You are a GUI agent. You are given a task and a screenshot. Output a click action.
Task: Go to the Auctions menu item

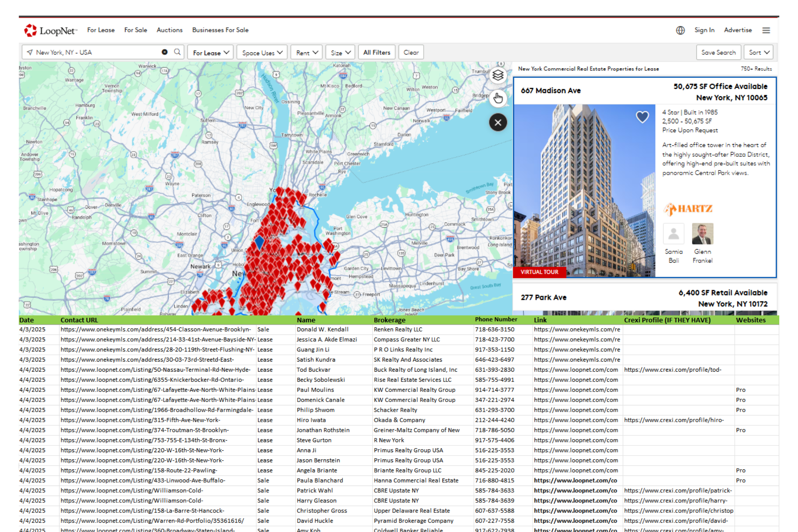tap(169, 30)
